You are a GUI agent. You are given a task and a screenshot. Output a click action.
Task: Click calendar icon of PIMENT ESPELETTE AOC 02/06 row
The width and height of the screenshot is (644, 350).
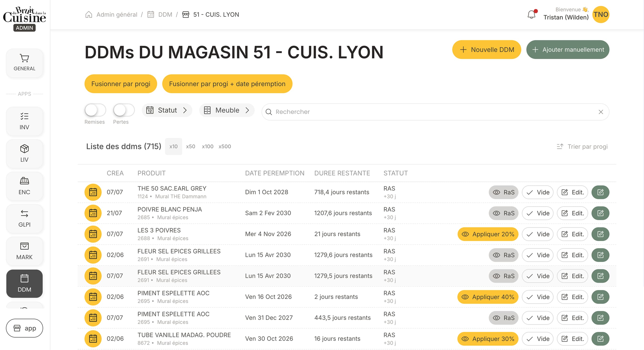pyautogui.click(x=93, y=297)
